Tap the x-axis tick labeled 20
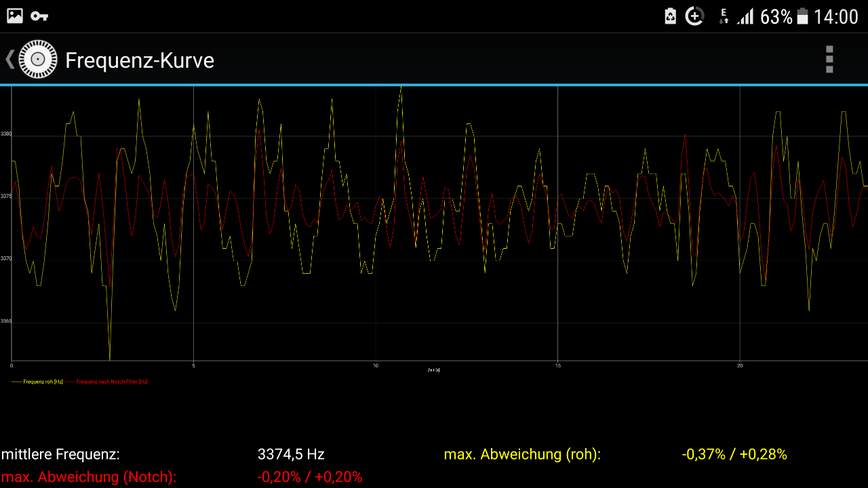The height and width of the screenshot is (488, 868). pyautogui.click(x=740, y=365)
